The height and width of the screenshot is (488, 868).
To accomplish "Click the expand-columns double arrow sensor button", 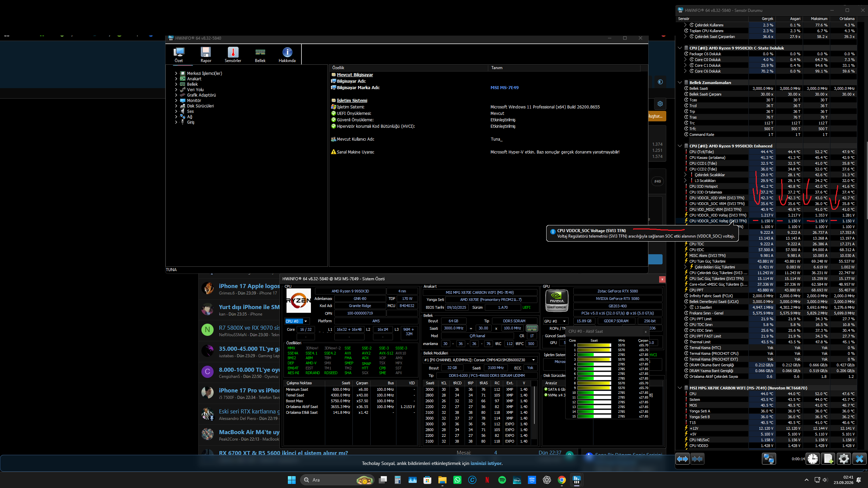I will (x=683, y=459).
